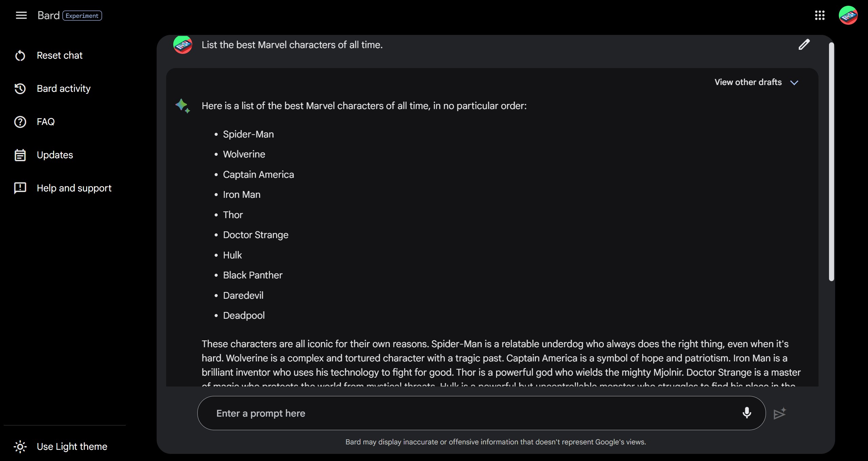The image size is (868, 461).
Task: Open the hamburger main menu
Action: [21, 15]
